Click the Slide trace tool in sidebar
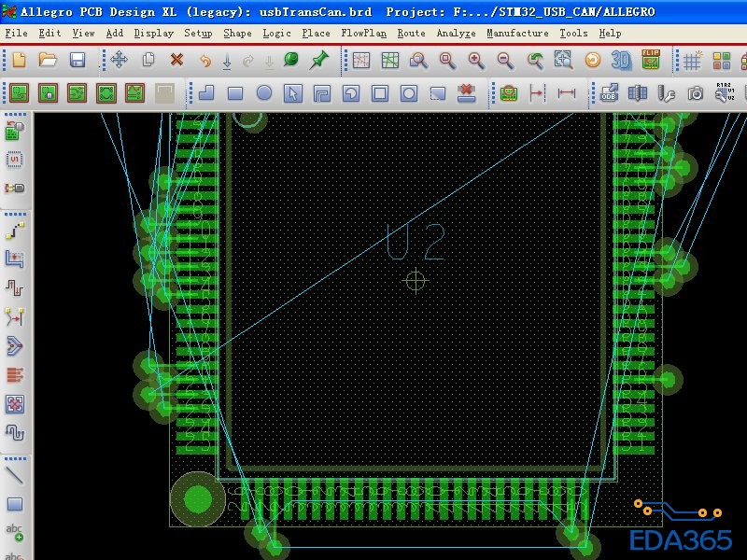Image resolution: width=747 pixels, height=560 pixels. pos(14,259)
